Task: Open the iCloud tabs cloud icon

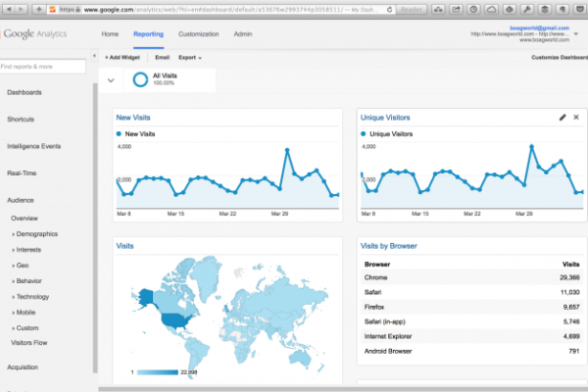Action: coord(491,9)
